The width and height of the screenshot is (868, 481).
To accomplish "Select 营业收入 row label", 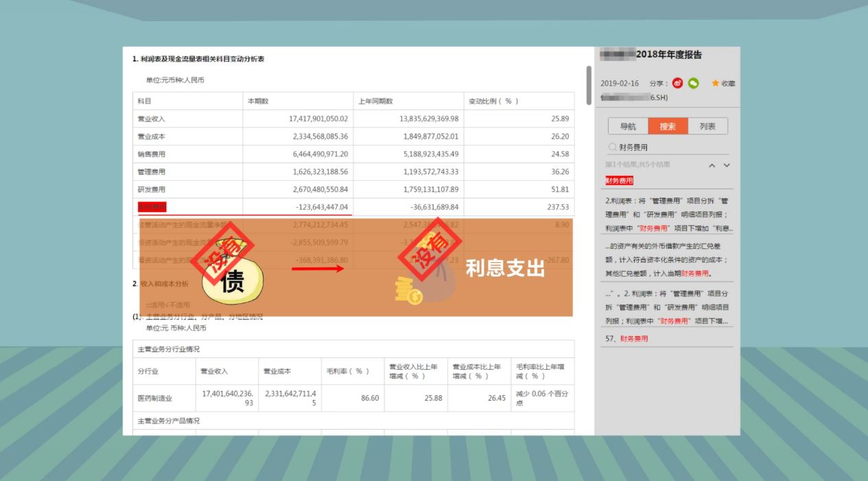I will coord(152,119).
